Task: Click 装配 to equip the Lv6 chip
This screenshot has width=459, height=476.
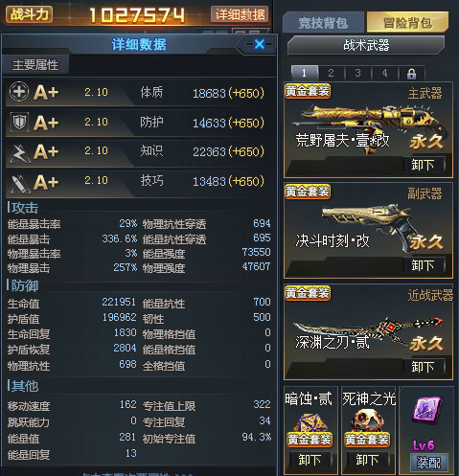Action: point(428,463)
